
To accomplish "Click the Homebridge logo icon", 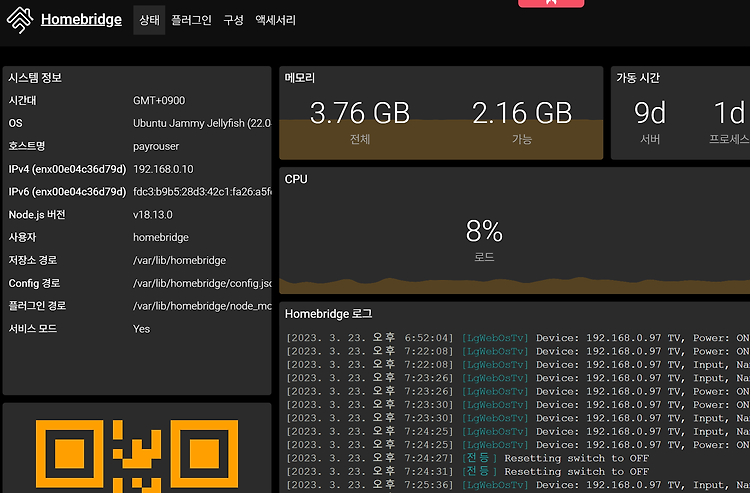I will pos(20,20).
